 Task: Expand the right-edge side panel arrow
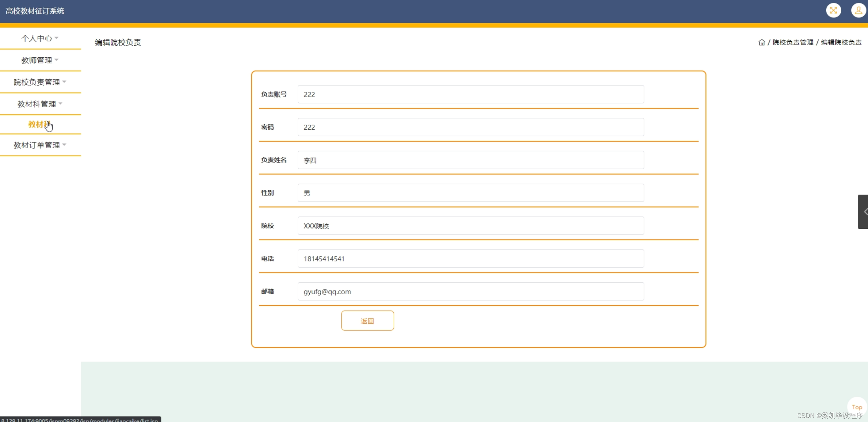click(x=864, y=212)
